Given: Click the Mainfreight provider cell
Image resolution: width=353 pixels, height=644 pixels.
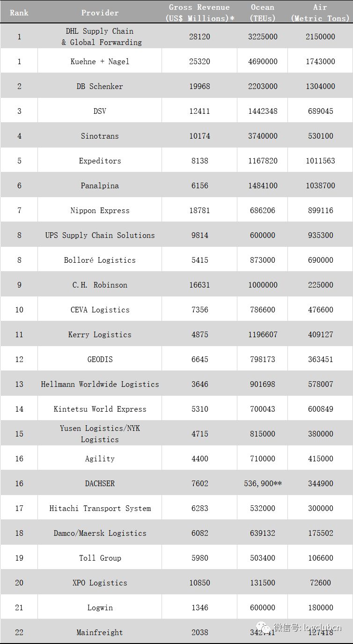Looking at the screenshot, I should tap(100, 632).
